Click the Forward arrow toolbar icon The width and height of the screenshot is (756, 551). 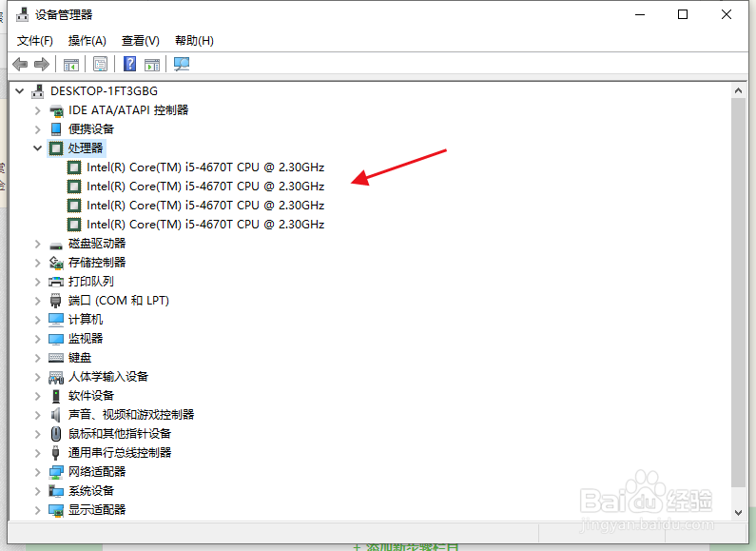pos(42,64)
